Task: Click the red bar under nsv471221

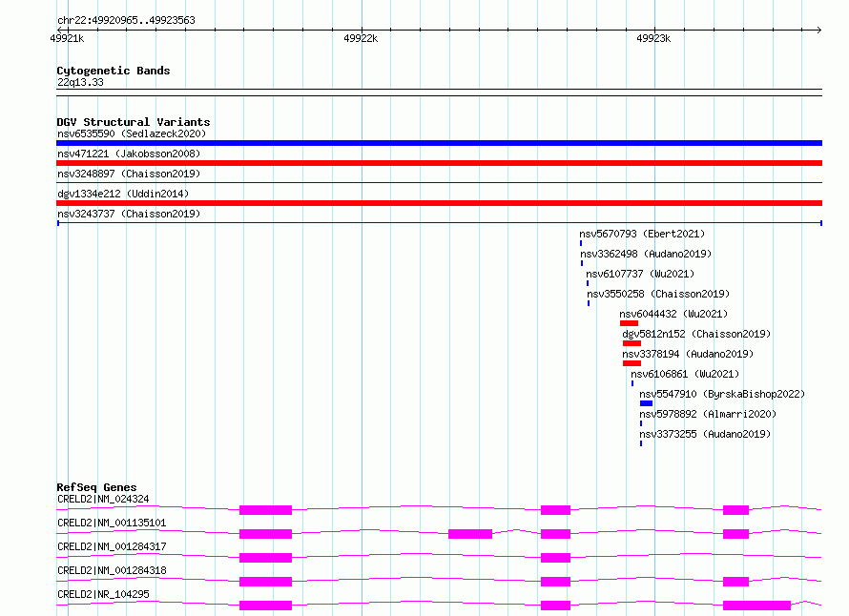Action: click(439, 163)
